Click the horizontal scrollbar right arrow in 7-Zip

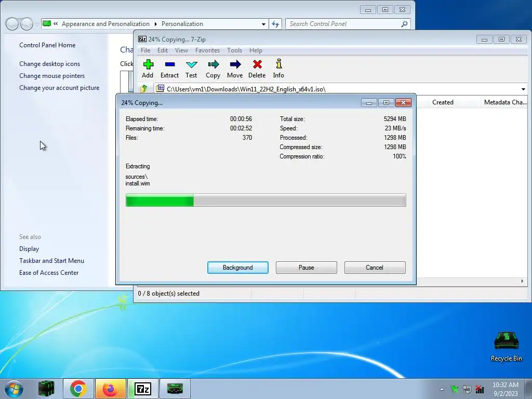coord(523,281)
